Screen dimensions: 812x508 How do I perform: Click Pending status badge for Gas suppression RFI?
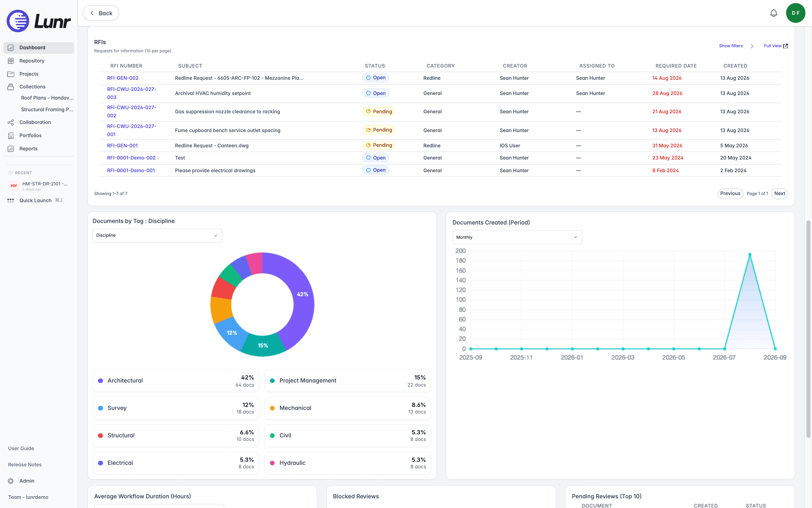[x=379, y=112]
